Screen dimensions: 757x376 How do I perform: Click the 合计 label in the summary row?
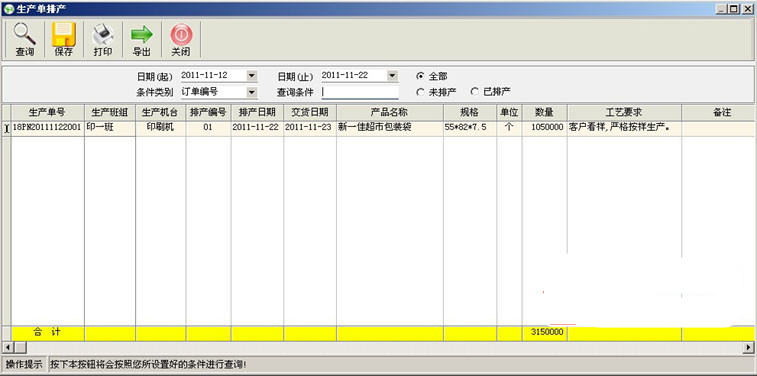pyautogui.click(x=47, y=333)
